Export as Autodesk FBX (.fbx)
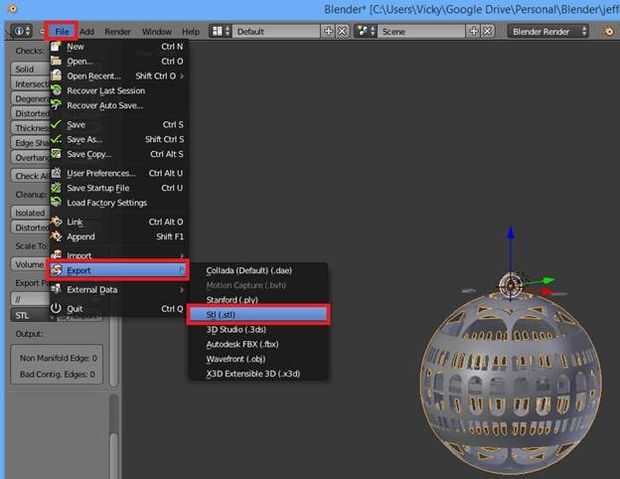Screen dimensions: 620x479 click(x=259, y=344)
